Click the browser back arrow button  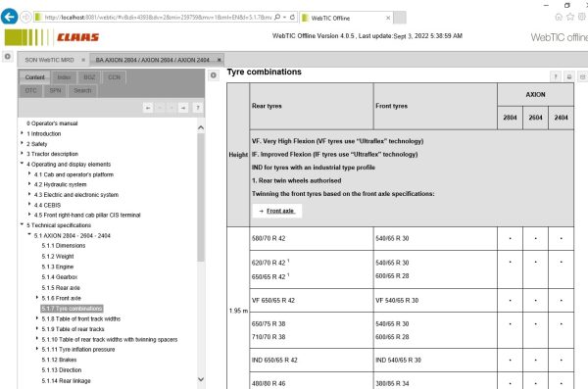coord(10,17)
